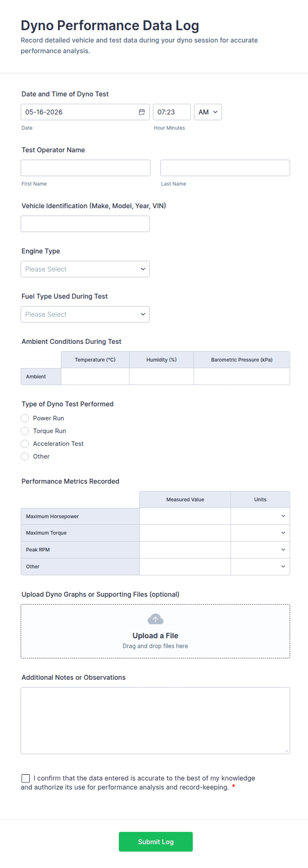308x868 pixels.
Task: Click the Submit Log button
Action: pos(156,842)
